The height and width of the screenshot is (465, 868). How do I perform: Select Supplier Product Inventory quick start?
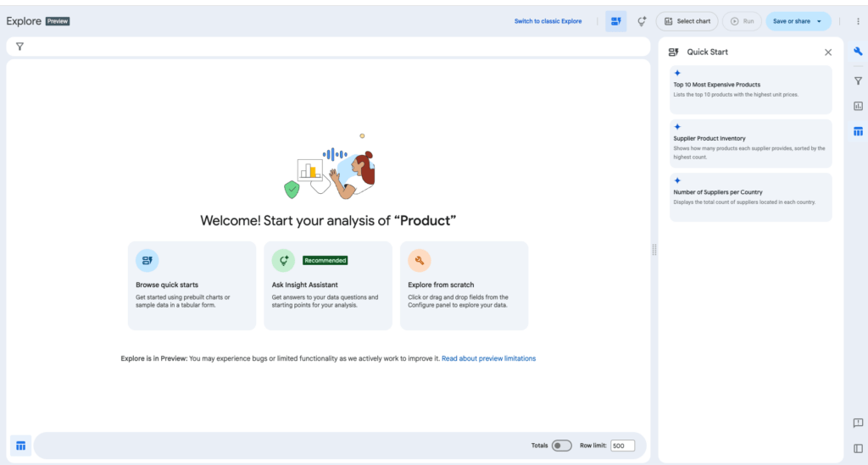coord(751,143)
